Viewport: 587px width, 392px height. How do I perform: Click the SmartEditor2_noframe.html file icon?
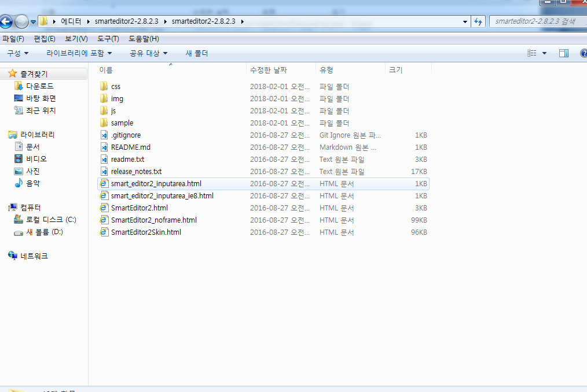click(104, 220)
